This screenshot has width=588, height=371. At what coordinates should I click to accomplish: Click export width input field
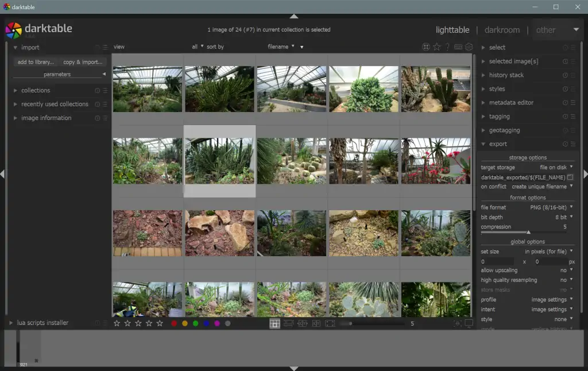(497, 262)
